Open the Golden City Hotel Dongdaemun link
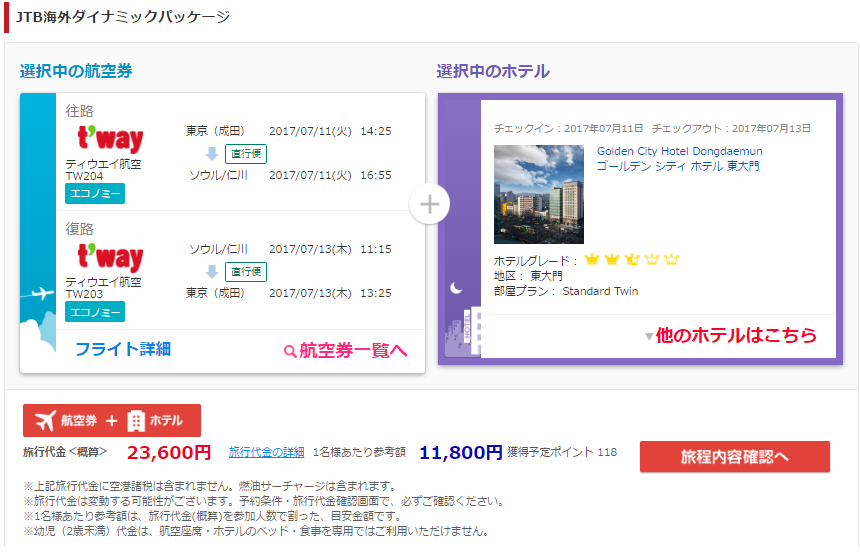 click(x=680, y=151)
